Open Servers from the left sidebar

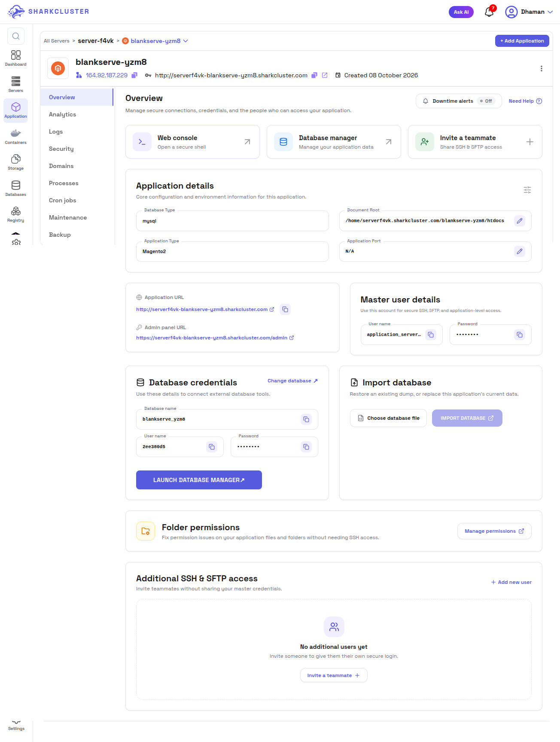pos(16,84)
